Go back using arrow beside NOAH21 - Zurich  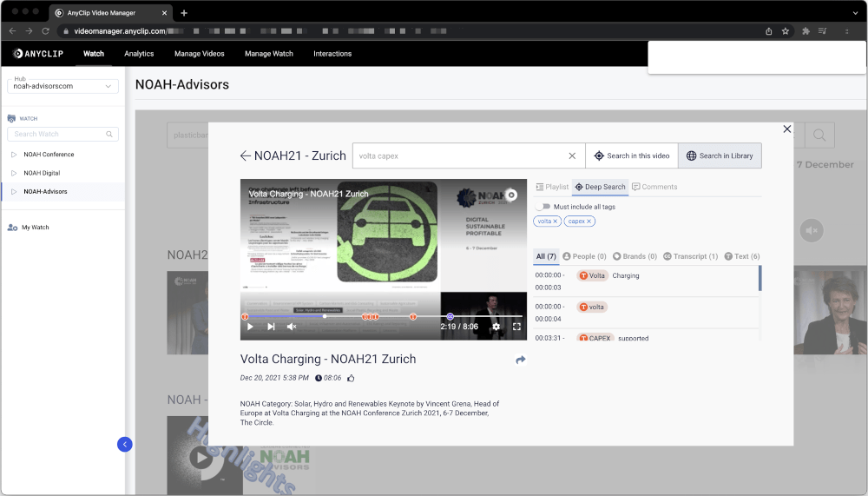point(245,156)
